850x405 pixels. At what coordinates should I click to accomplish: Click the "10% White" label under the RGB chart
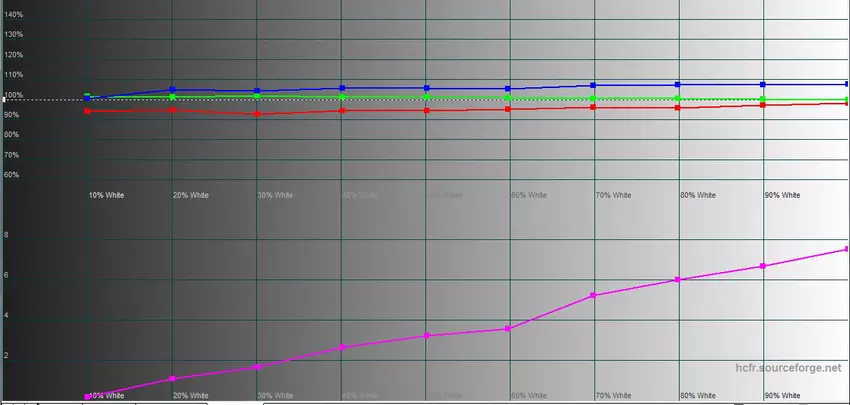(x=106, y=195)
